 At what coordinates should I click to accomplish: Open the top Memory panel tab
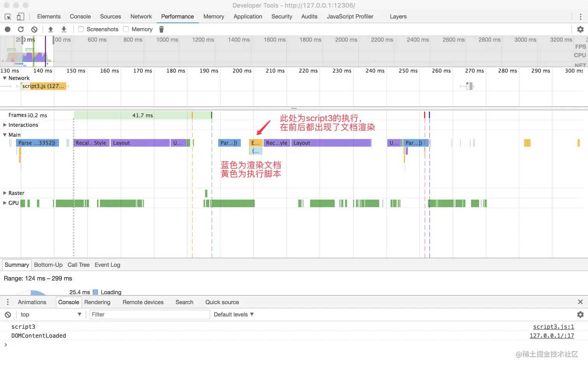pos(213,17)
